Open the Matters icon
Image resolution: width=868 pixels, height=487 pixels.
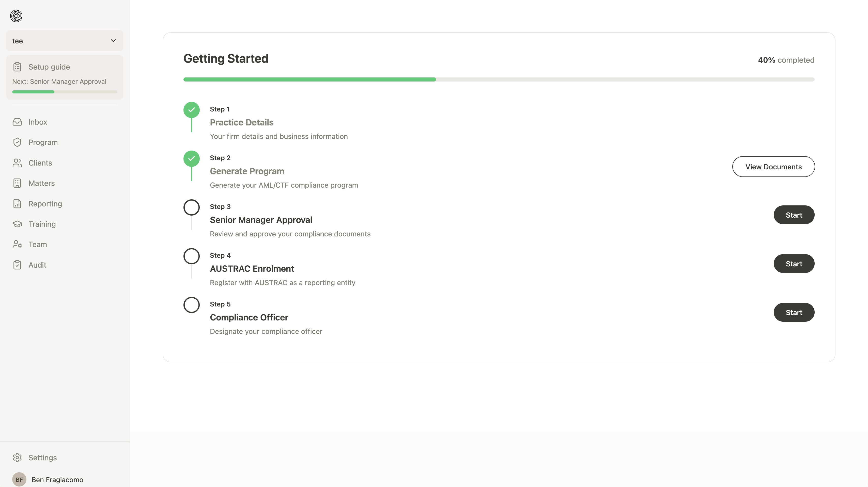18,183
